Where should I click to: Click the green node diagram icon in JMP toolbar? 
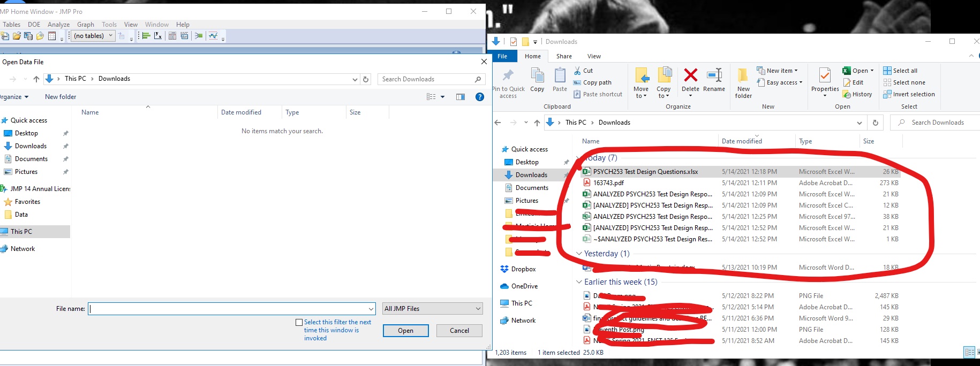pyautogui.click(x=199, y=36)
